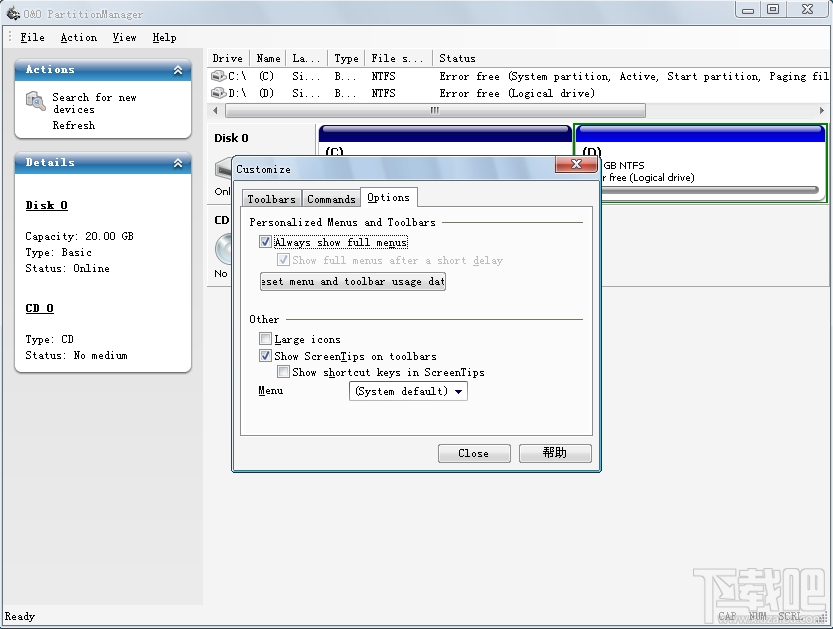Click the Disk 0 hard drive icon
The width and height of the screenshot is (833, 629).
(x=223, y=170)
